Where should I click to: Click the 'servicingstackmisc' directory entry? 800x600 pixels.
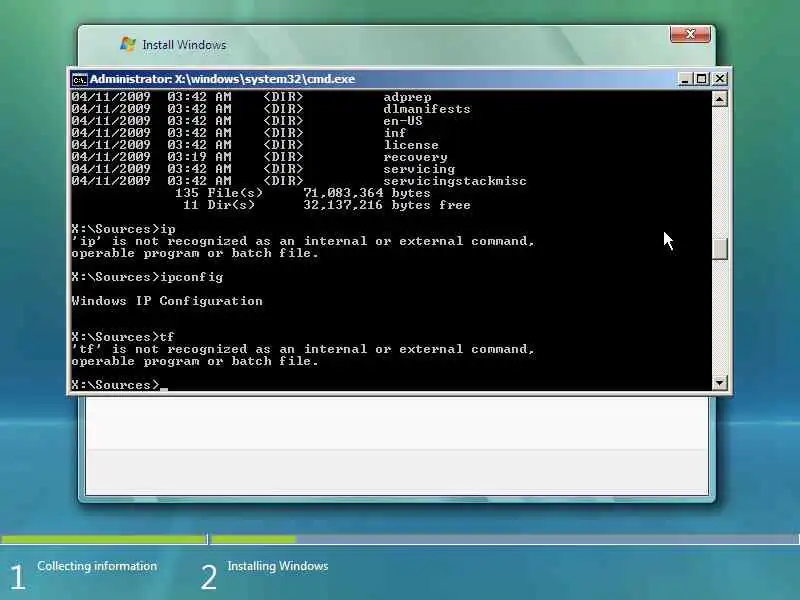(x=455, y=181)
